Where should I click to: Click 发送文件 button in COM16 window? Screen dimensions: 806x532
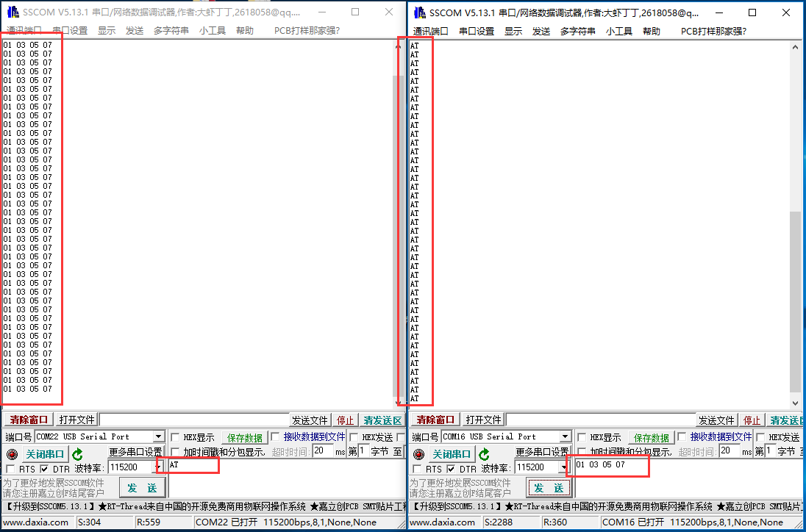[716, 420]
